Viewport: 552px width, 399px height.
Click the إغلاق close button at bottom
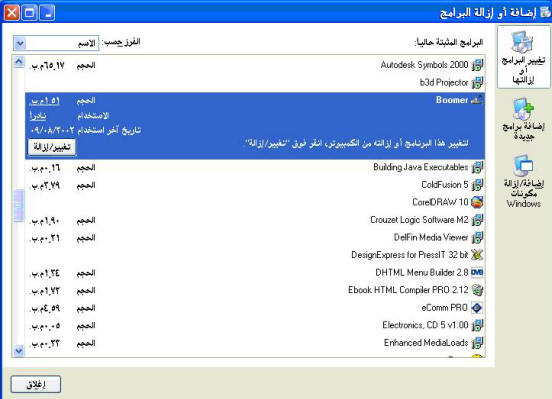coord(36,385)
